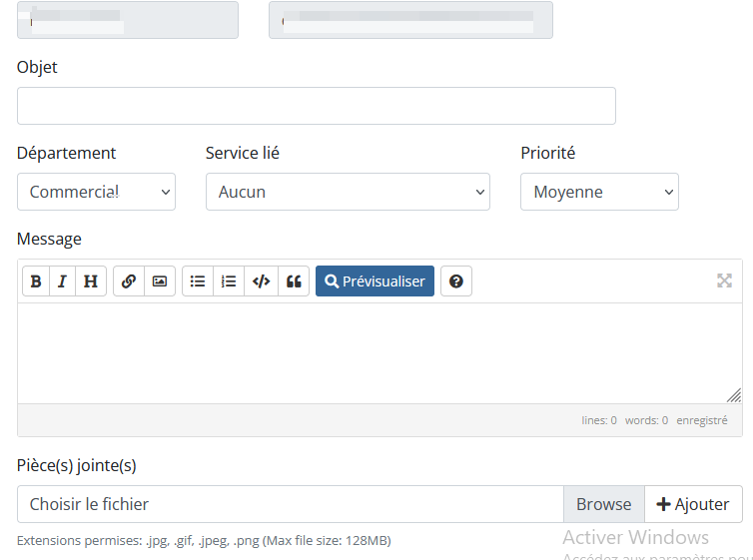Image resolution: width=753 pixels, height=560 pixels.
Task: Add a blockquote using the quote icon
Action: point(294,281)
